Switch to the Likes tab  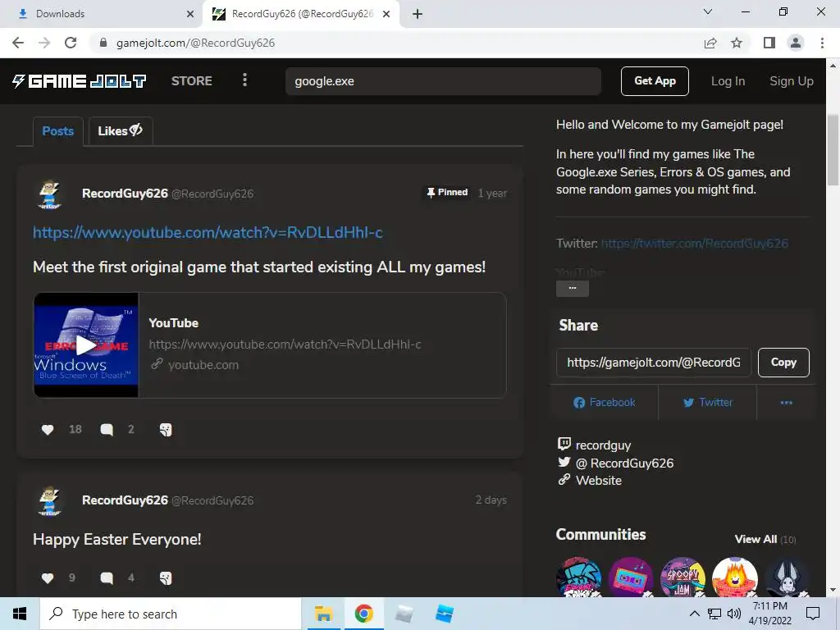click(x=120, y=130)
